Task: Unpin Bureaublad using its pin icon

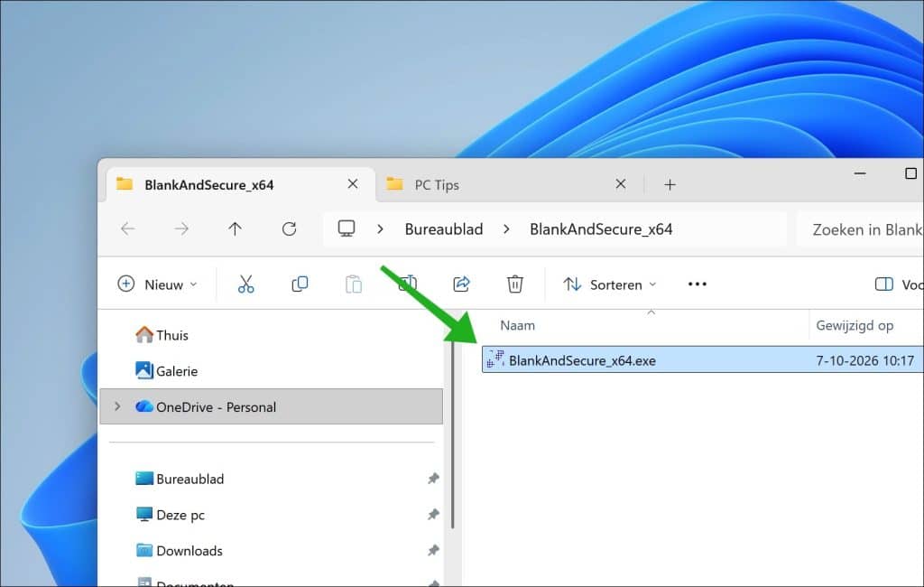Action: 433,479
